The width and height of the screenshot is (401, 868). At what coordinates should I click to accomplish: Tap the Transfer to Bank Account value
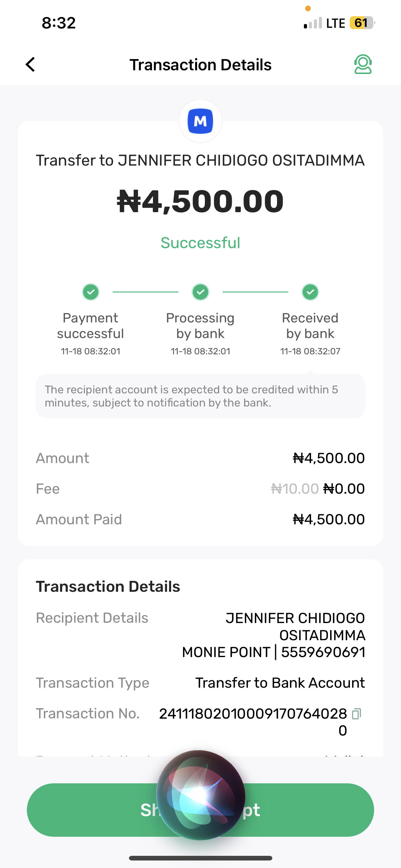(280, 683)
